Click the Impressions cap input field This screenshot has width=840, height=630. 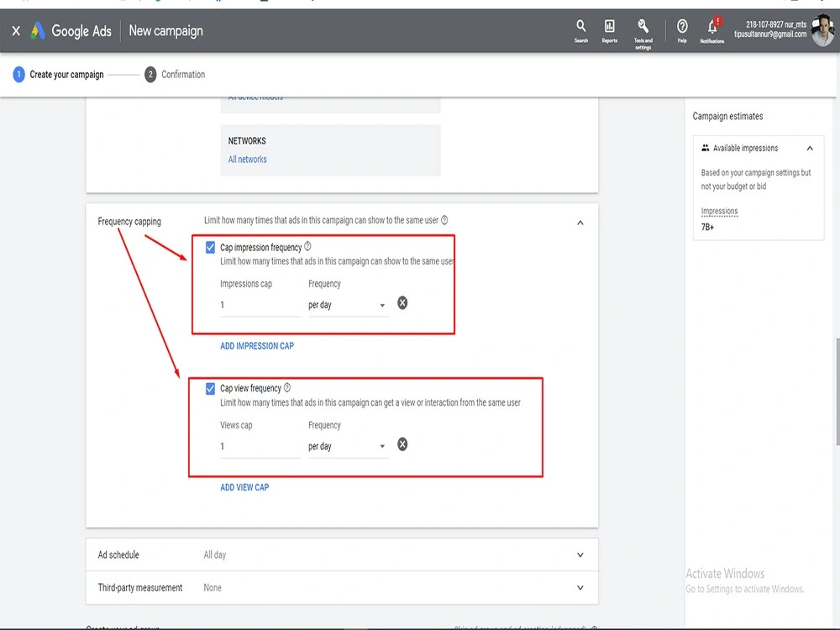click(260, 306)
